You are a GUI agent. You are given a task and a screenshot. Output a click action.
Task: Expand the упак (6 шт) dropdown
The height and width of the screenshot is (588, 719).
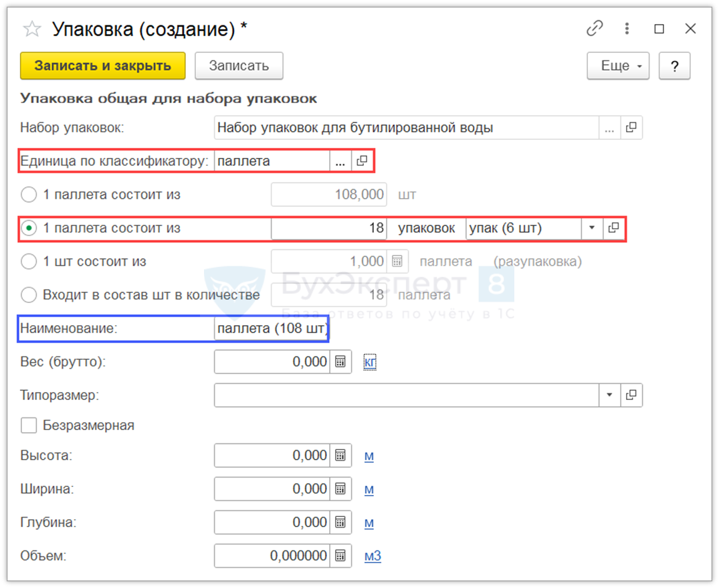pos(591,229)
